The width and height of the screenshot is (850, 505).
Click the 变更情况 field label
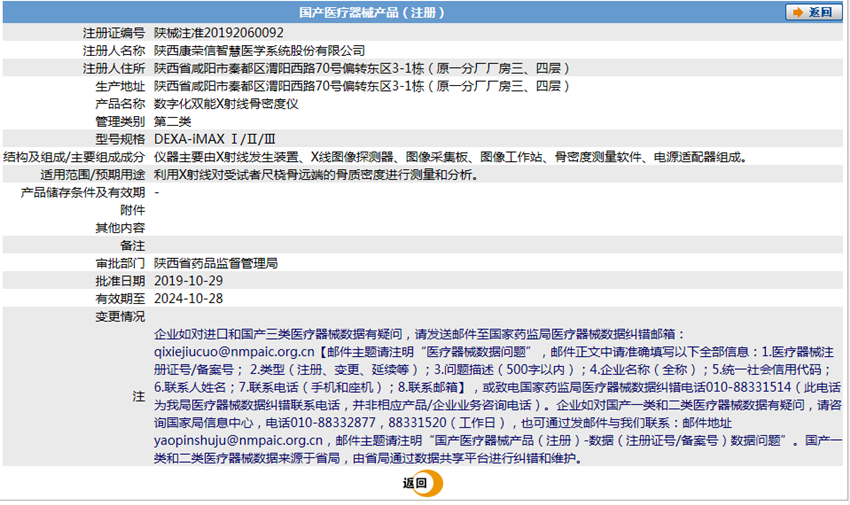(120, 316)
